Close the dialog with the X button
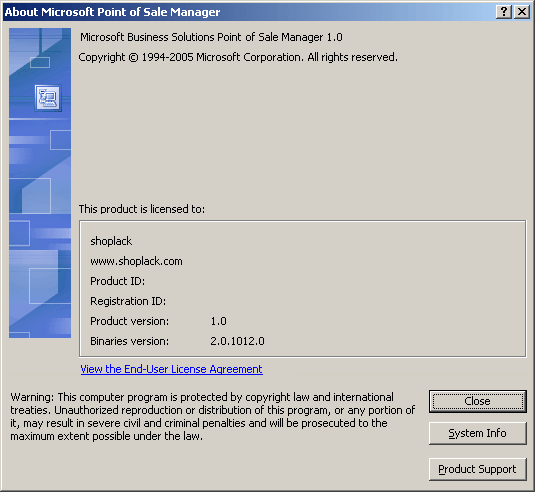Viewport: 535px width, 492px height. (x=522, y=12)
